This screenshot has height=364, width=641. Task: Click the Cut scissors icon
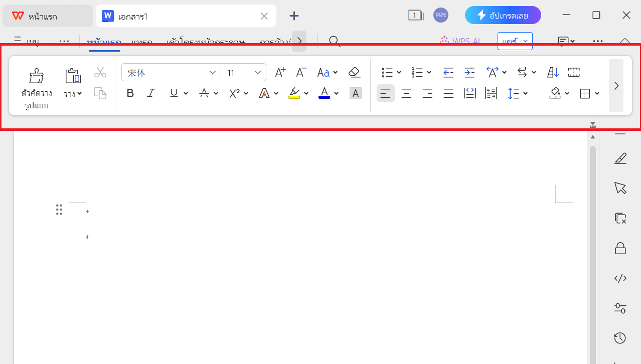100,72
